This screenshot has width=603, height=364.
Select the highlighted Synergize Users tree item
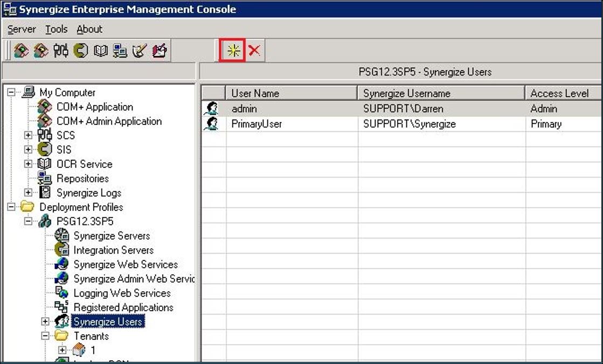[108, 321]
